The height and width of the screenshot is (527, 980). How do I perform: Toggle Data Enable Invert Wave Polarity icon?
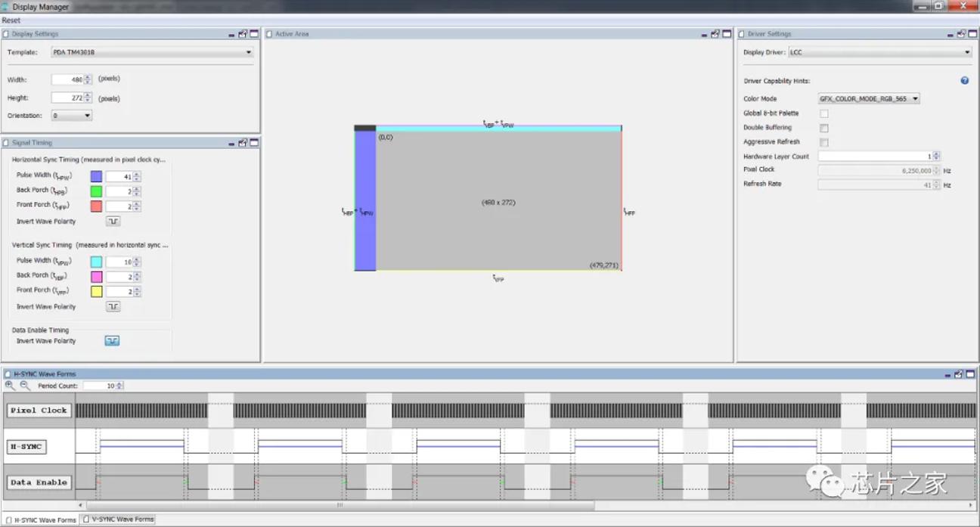112,341
